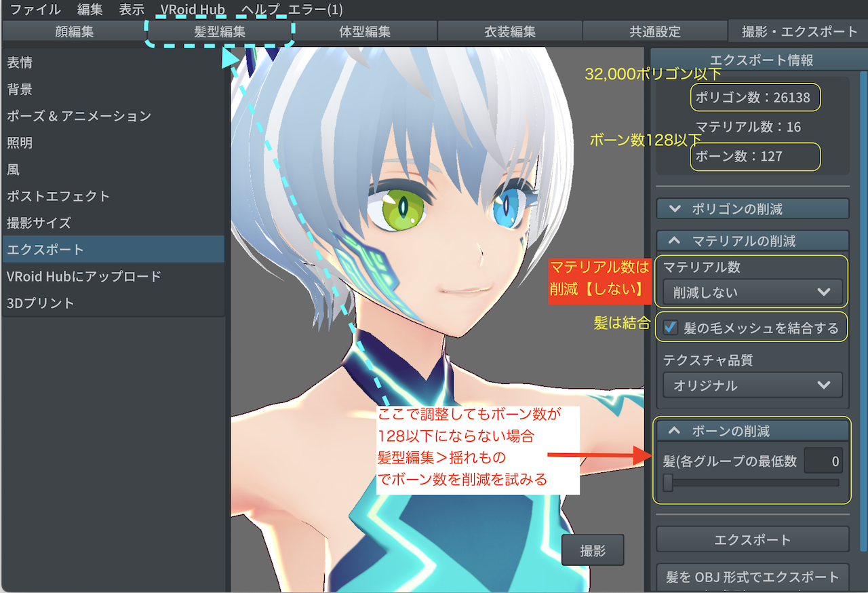868x593 pixels.
Task: Expand the ポリゴンの削減 section
Action: (752, 208)
